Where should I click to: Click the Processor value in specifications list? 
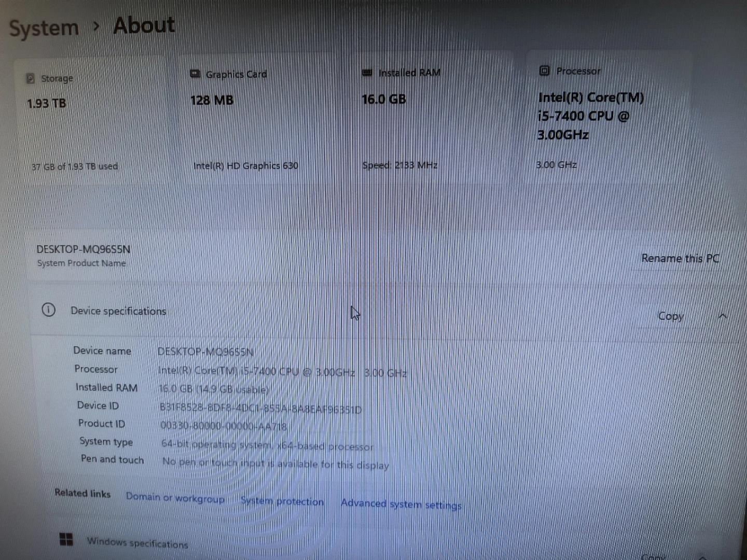click(x=282, y=372)
